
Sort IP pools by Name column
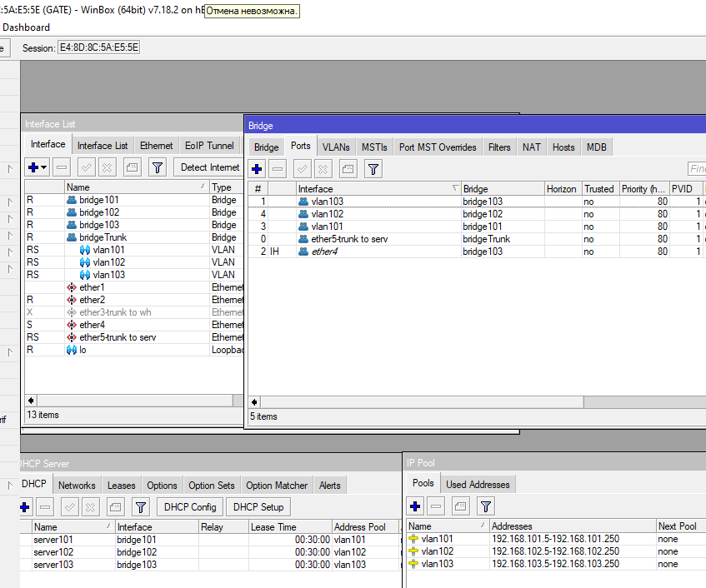click(448, 526)
